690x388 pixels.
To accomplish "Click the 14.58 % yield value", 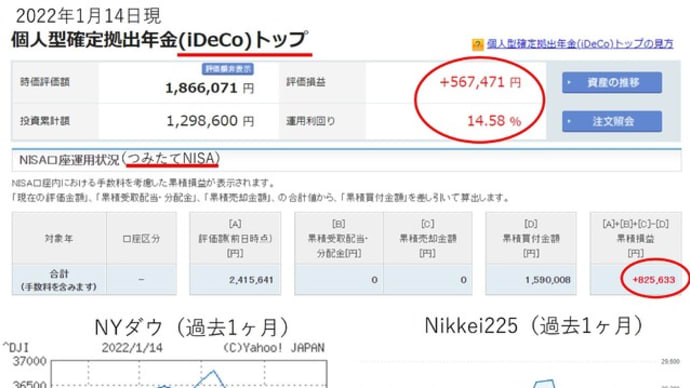I will tap(494, 121).
